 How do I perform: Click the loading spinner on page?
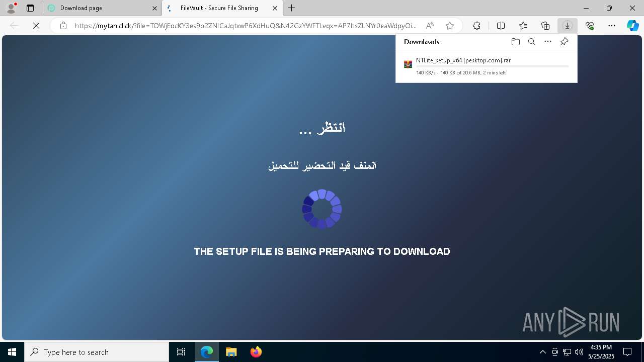click(322, 209)
